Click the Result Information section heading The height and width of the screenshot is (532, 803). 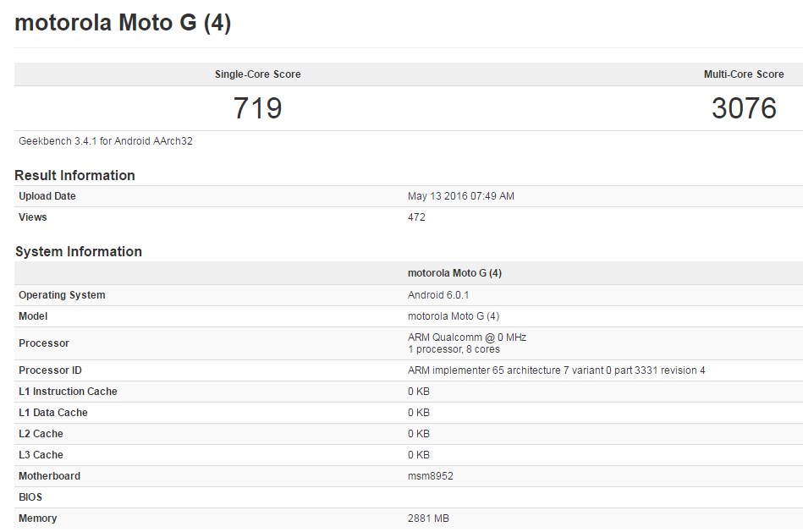(x=75, y=175)
